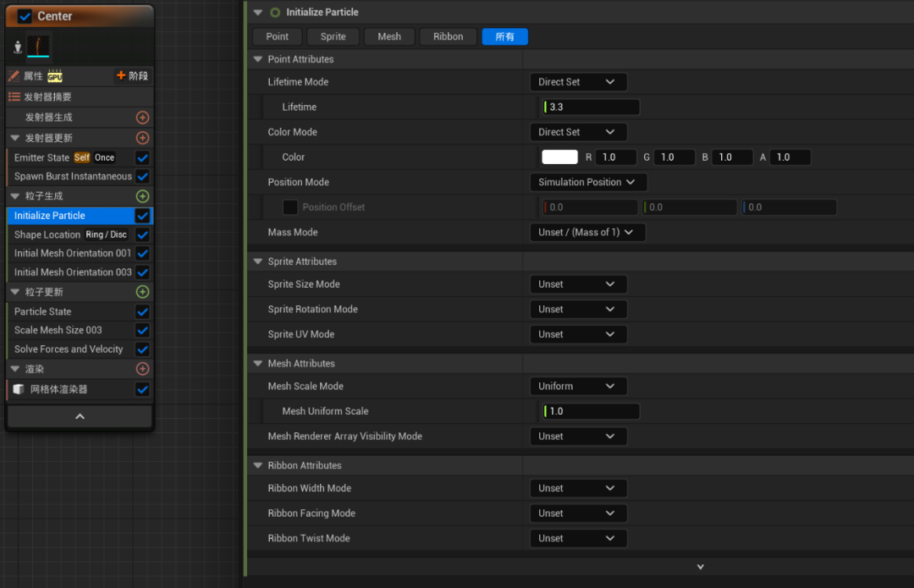Toggle the 网格体渲染器 renderer checkbox

pyautogui.click(x=142, y=389)
